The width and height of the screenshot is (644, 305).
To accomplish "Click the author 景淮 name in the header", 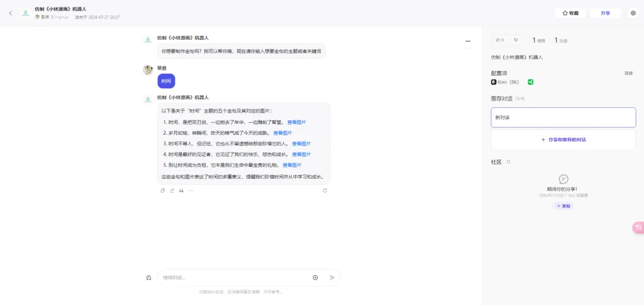I will 45,17.
